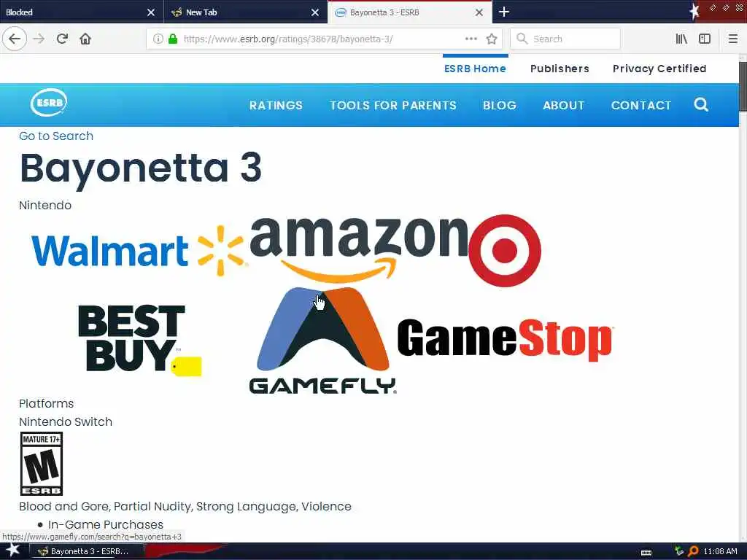Click the ESRB logo in header

point(49,102)
